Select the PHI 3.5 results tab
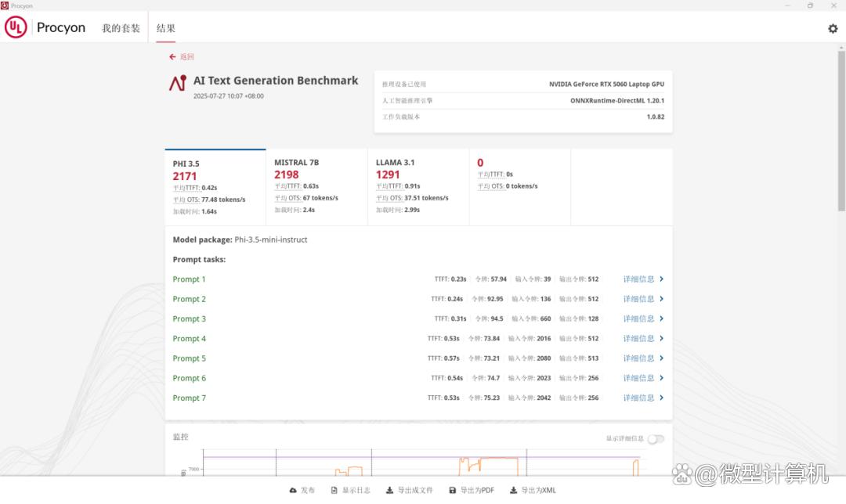 pos(215,186)
